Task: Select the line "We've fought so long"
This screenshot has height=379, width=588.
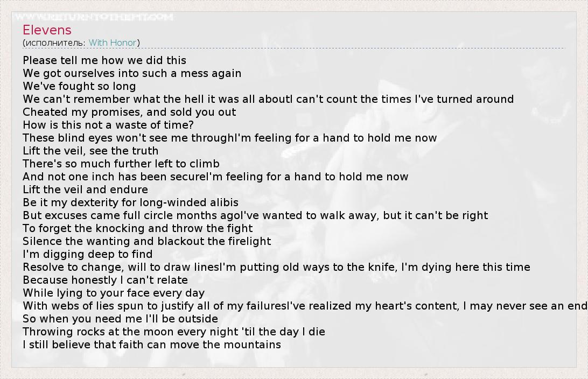Action: pyautogui.click(x=79, y=86)
